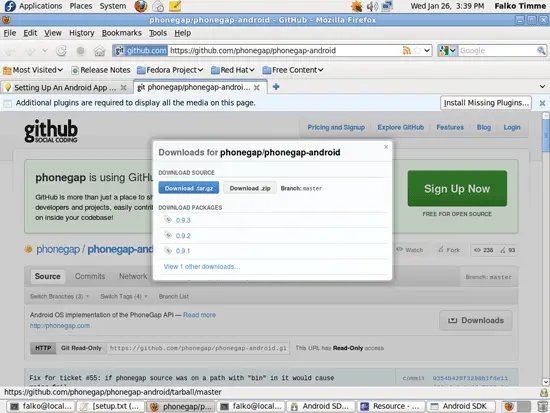Open the history dropdown arrow beside Forward
The image size is (550, 413).
click(x=45, y=51)
